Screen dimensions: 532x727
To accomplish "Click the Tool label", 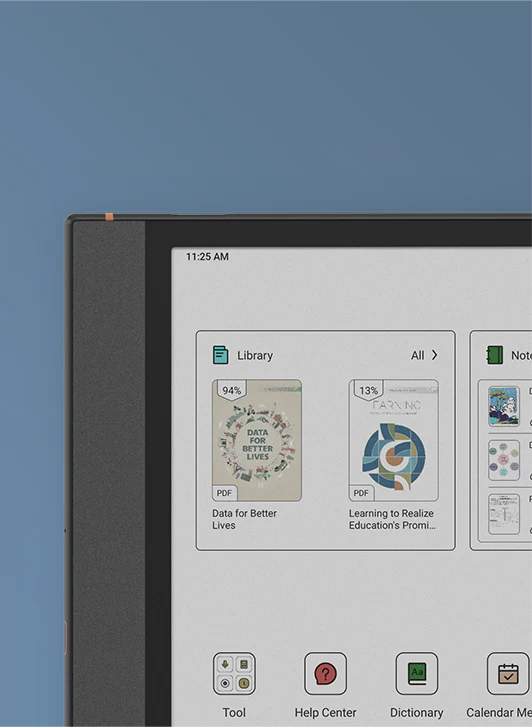I will tap(234, 713).
